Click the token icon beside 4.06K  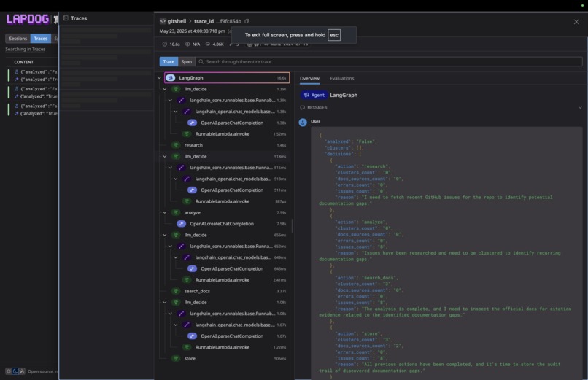[208, 44]
